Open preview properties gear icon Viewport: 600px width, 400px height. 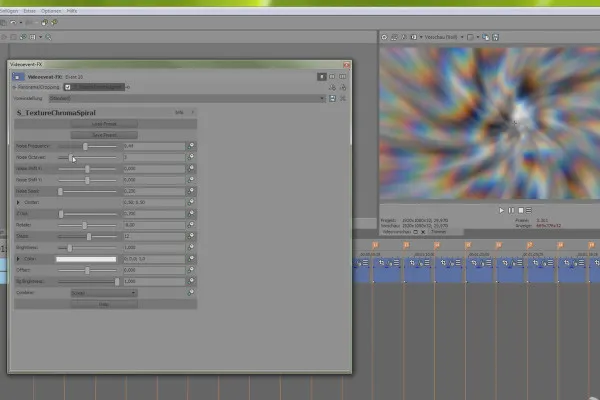tap(384, 37)
